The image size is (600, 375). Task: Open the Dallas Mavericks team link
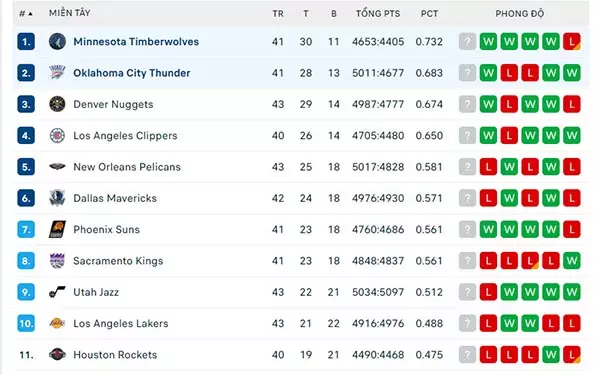point(115,198)
